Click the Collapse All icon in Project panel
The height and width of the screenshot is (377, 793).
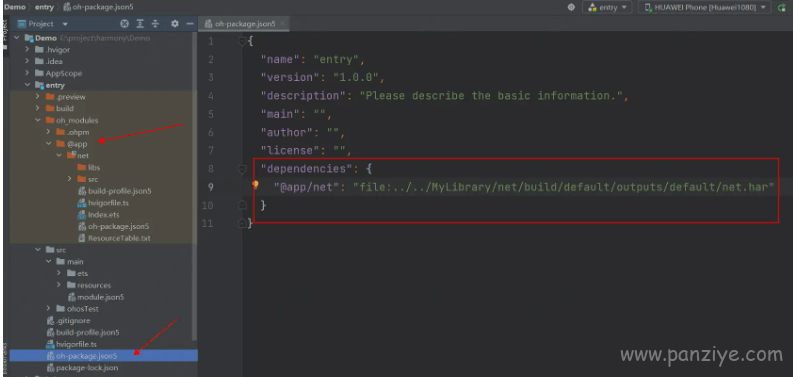tap(155, 24)
